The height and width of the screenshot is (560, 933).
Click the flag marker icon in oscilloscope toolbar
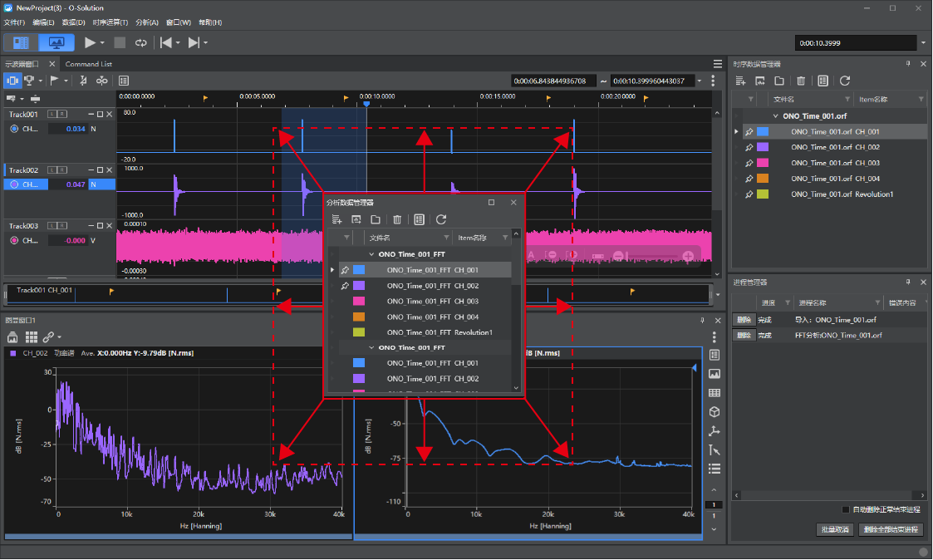coord(54,81)
